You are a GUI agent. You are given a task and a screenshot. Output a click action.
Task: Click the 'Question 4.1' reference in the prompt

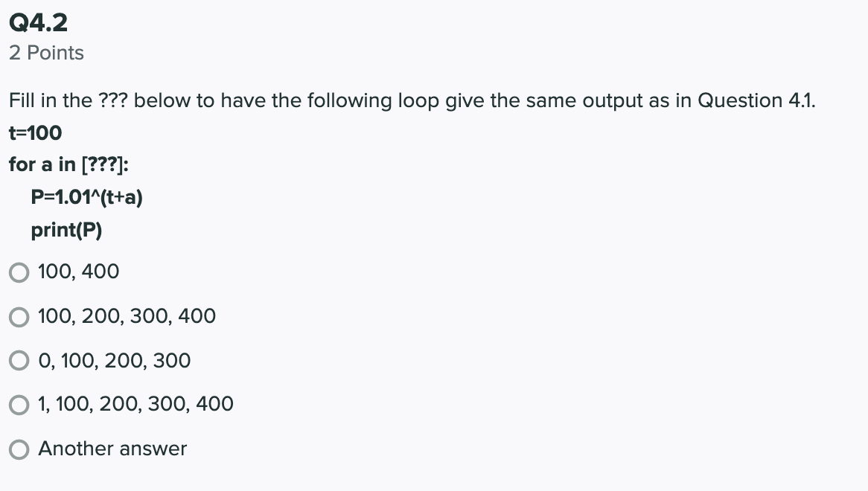point(755,100)
